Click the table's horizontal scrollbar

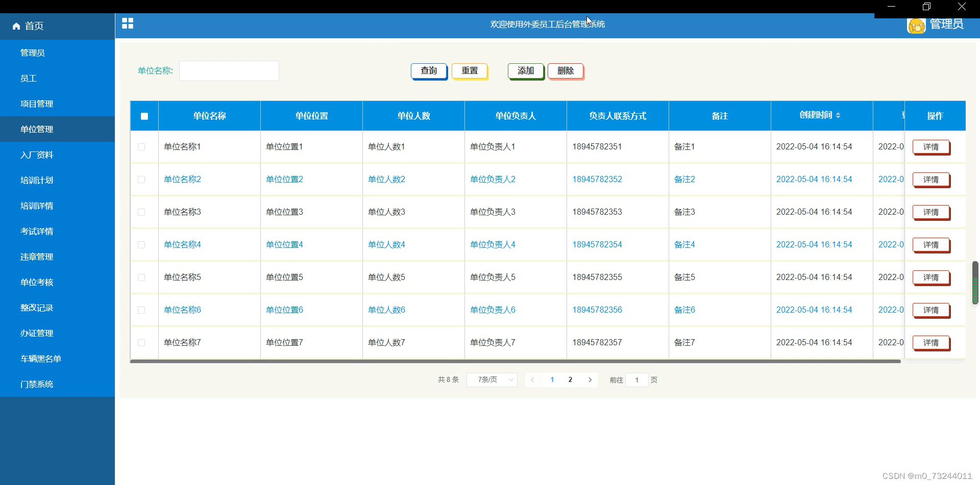click(516, 361)
